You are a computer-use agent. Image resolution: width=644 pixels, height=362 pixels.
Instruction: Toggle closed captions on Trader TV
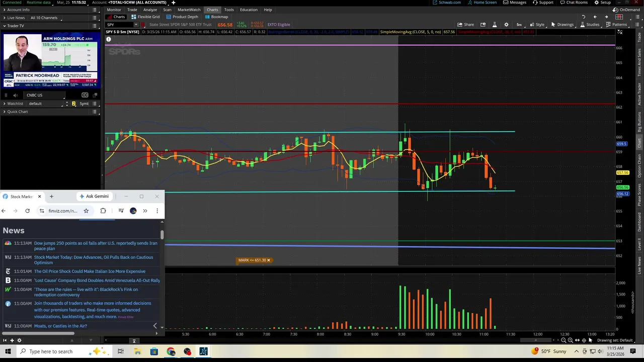(85, 95)
